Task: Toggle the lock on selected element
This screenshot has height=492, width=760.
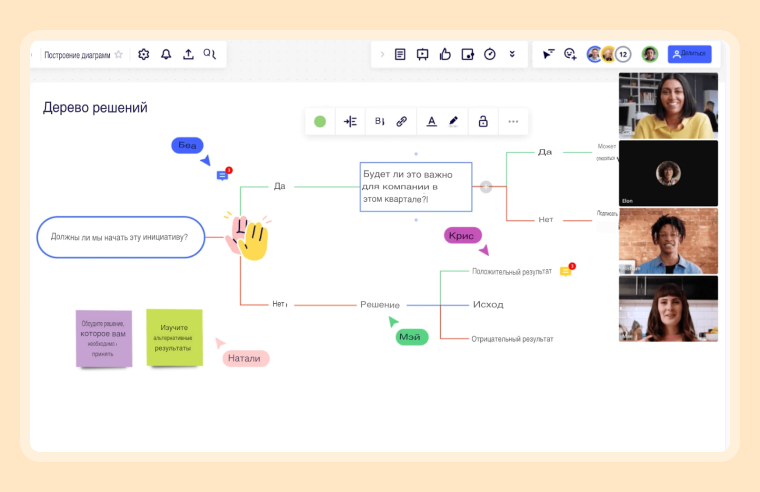Action: pos(483,121)
